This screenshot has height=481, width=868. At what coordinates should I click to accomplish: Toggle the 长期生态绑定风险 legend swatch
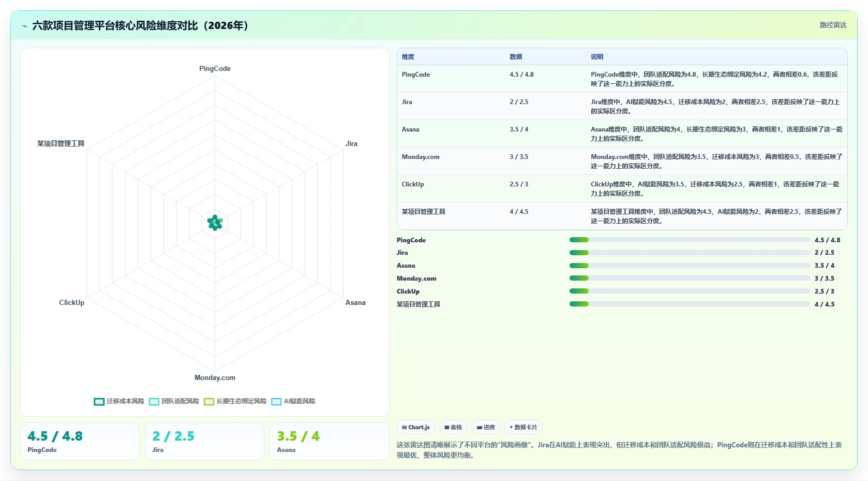(x=209, y=401)
